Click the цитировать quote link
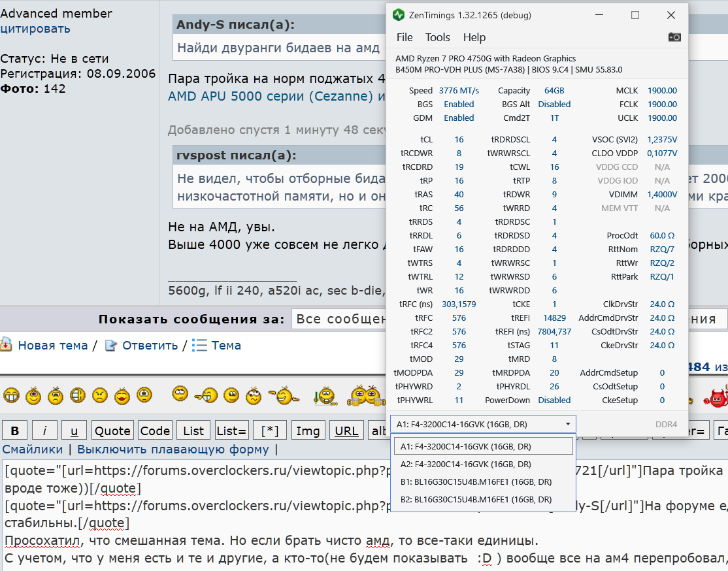 pos(35,29)
